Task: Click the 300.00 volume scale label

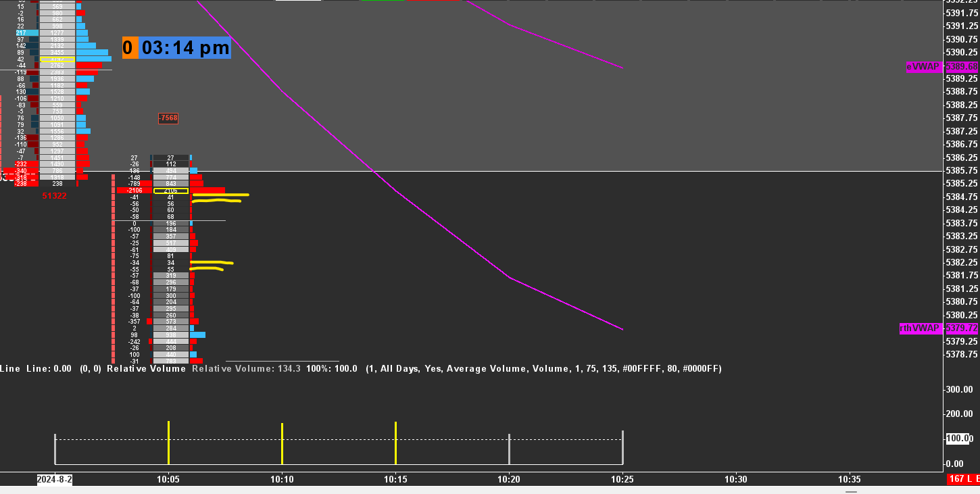Action: click(x=959, y=389)
